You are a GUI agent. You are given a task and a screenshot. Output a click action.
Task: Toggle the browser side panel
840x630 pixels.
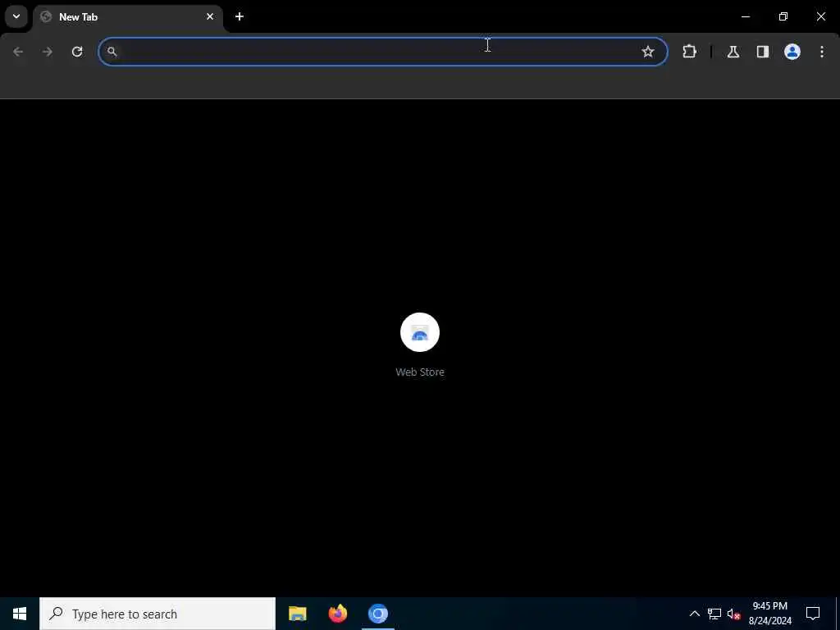click(763, 52)
